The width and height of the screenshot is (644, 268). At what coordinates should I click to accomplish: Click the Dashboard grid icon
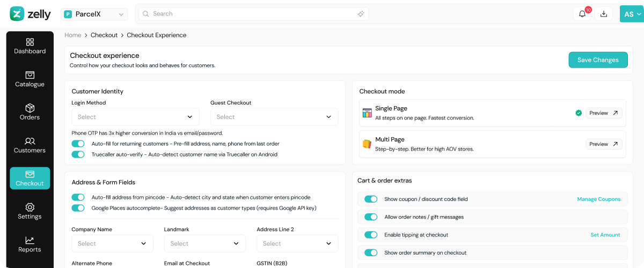coord(30,42)
